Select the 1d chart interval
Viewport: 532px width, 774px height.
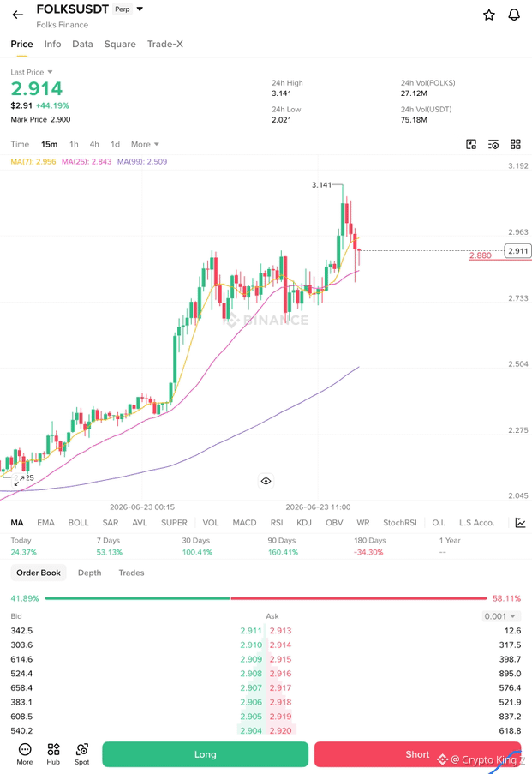point(115,144)
